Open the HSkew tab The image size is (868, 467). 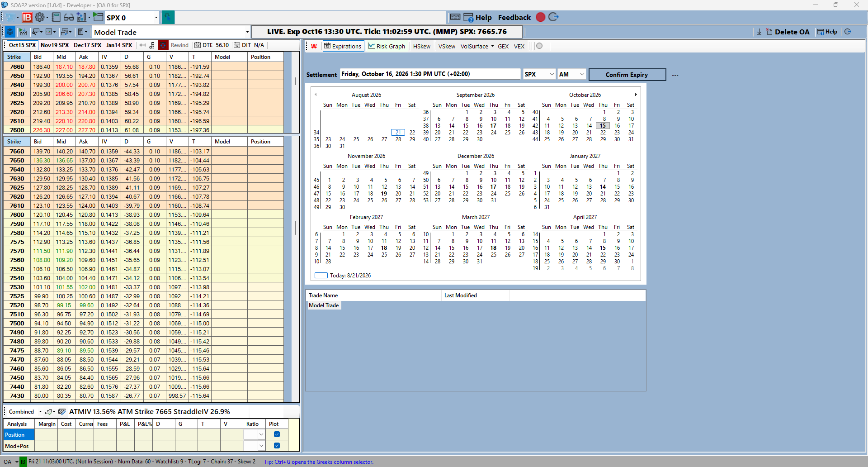pos(422,46)
